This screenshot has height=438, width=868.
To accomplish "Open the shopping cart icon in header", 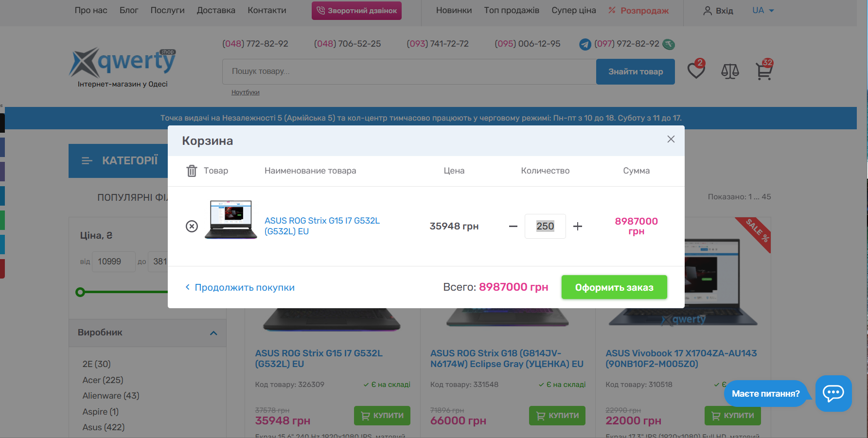I will (764, 70).
